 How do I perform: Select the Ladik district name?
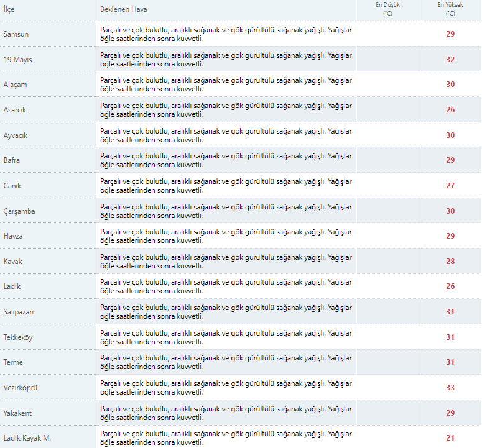pos(12,286)
